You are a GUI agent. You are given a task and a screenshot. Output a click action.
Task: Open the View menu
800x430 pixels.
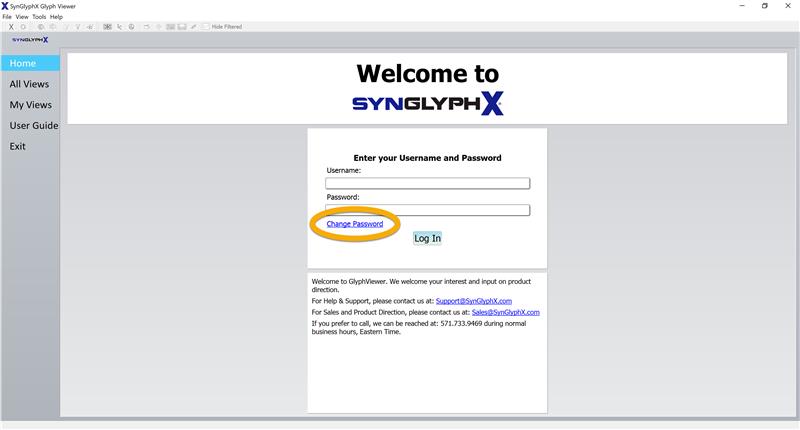(x=22, y=17)
